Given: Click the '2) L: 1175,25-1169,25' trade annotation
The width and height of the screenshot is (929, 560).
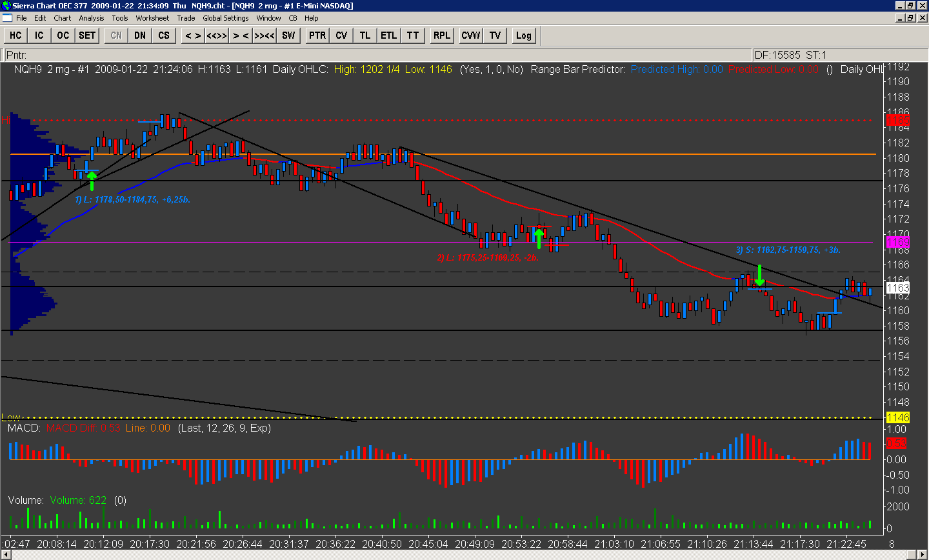Looking at the screenshot, I should [488, 257].
